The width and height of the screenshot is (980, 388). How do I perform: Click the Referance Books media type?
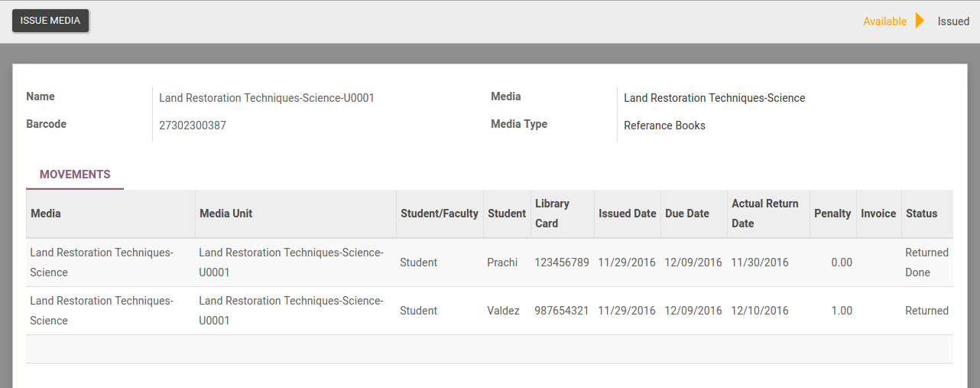(664, 126)
